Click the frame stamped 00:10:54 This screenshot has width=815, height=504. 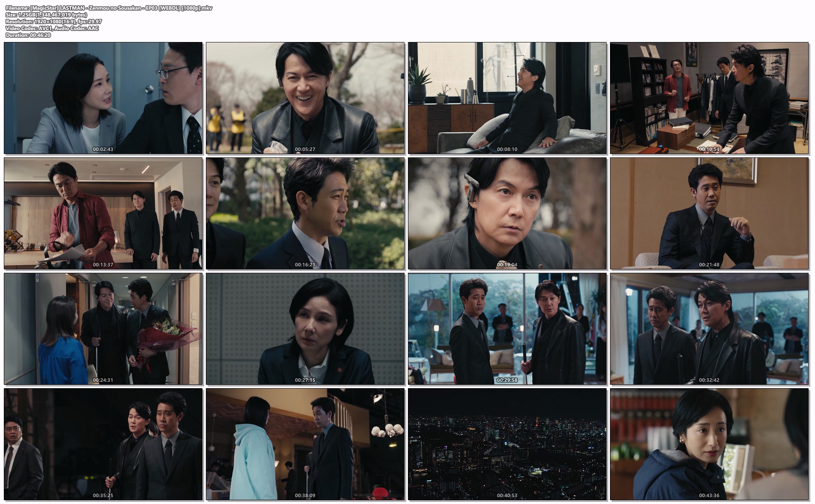(709, 98)
